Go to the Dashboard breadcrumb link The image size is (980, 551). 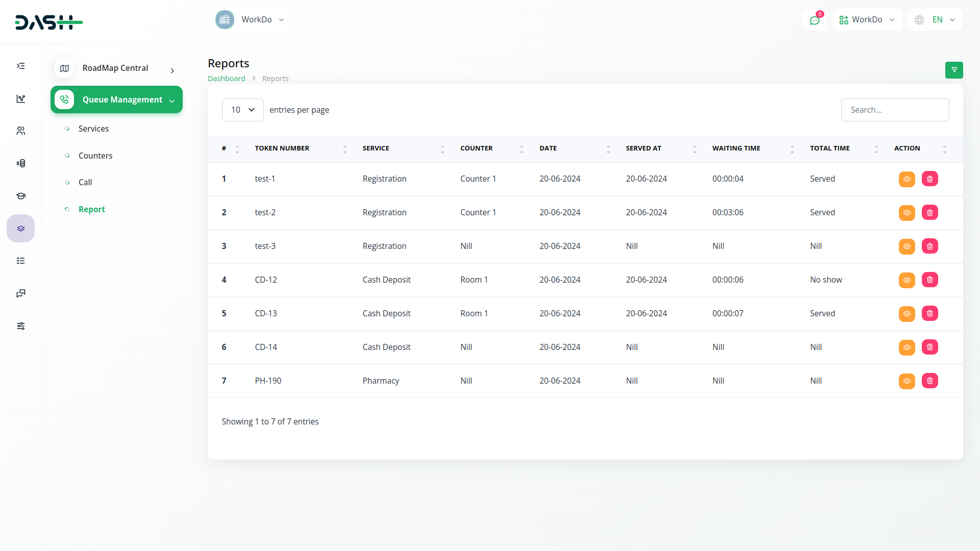tap(226, 79)
